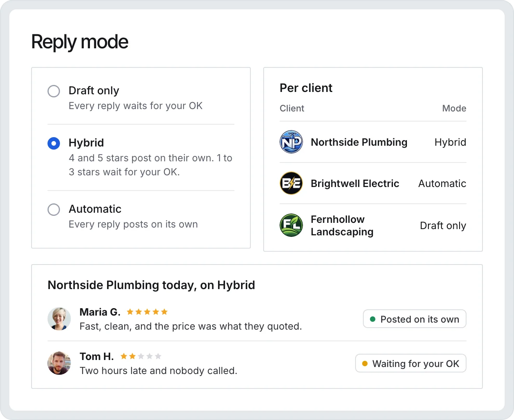Select the Draft only radio button

[x=54, y=91]
